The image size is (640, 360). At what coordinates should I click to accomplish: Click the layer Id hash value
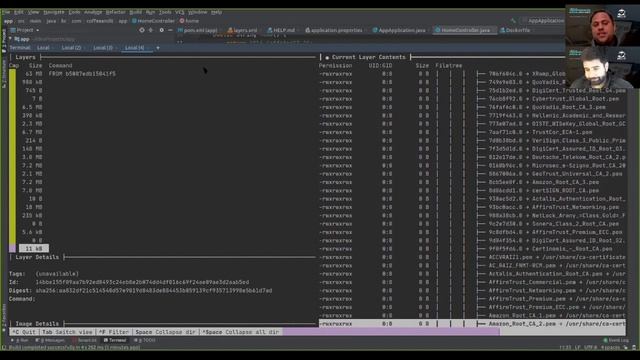click(142, 282)
